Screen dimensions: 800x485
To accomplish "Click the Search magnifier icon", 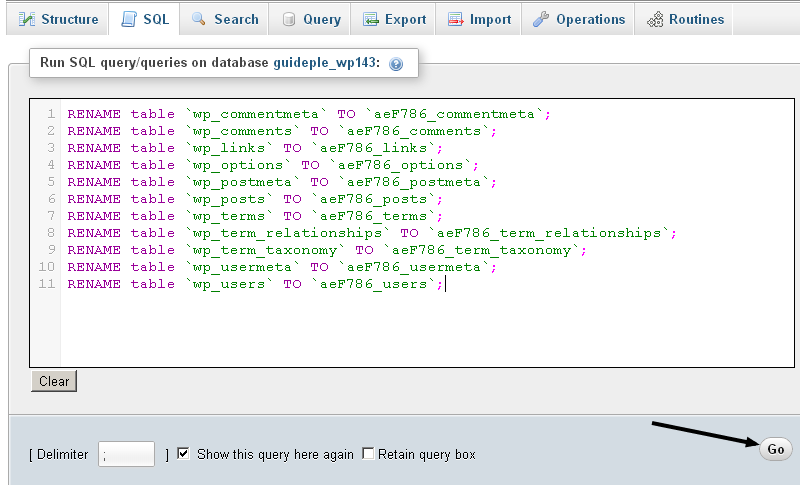I will pyautogui.click(x=198, y=19).
